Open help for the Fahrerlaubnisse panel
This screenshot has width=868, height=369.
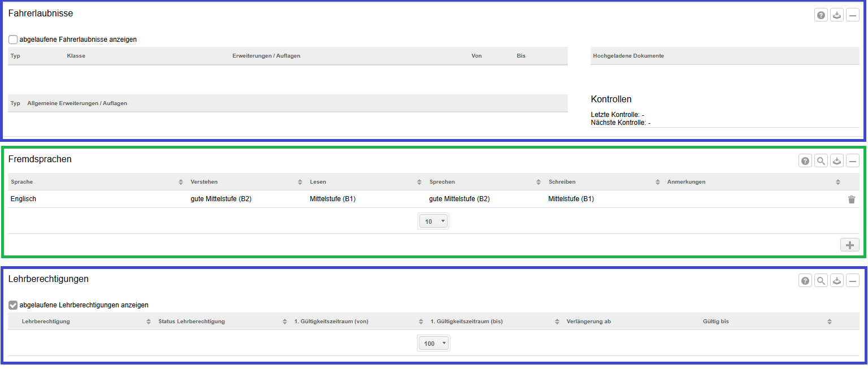(x=821, y=15)
